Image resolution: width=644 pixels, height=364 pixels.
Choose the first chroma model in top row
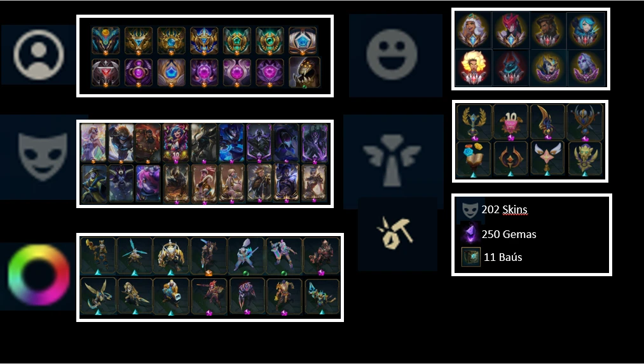pyautogui.click(x=98, y=256)
